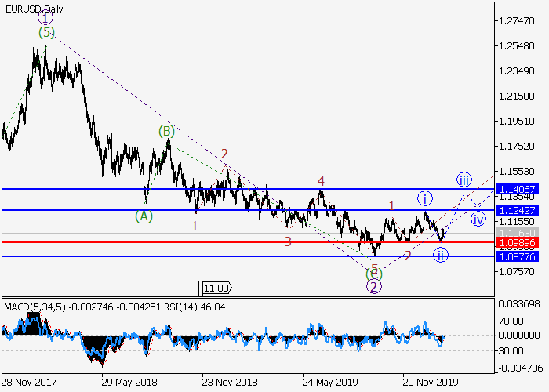
Task: Click the EURUSD,Daily chart title
Action: 33,9
